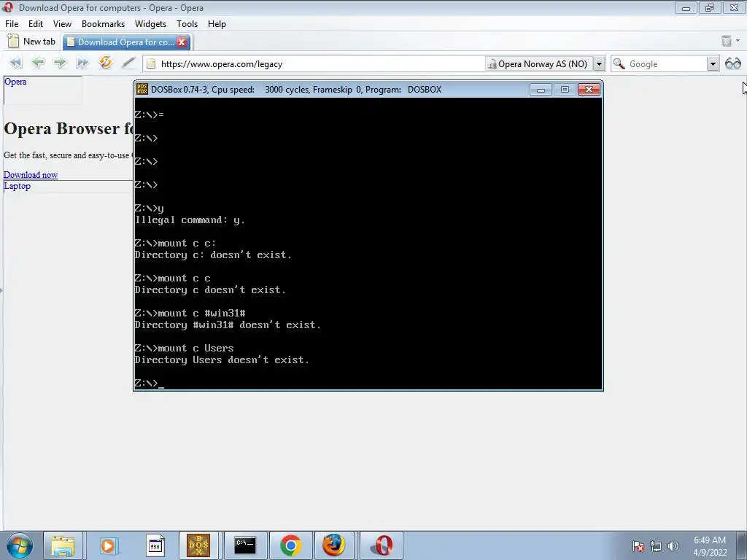Open Google Chrome from taskbar
The height and width of the screenshot is (560, 747).
point(290,545)
